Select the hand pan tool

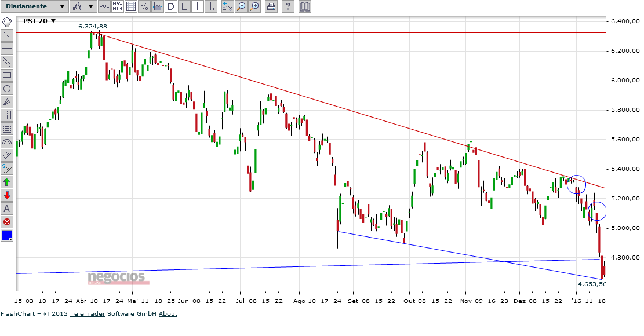(6, 22)
